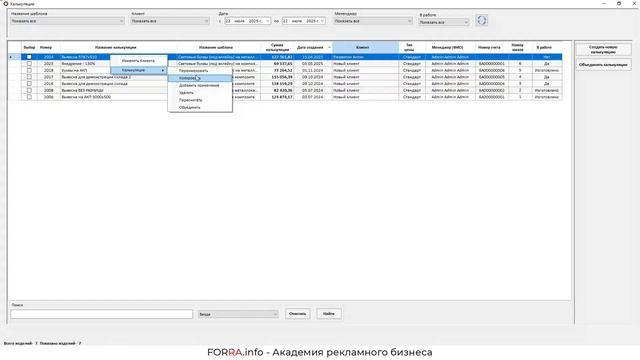The image size is (640, 360).
Task: Sort by 'Клиент' column header
Action: pos(365,47)
